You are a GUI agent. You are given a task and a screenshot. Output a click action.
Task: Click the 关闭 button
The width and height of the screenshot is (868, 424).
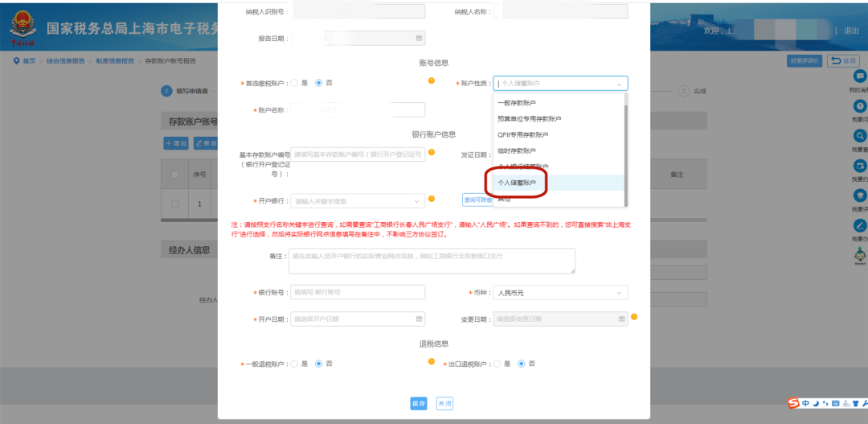pyautogui.click(x=444, y=404)
